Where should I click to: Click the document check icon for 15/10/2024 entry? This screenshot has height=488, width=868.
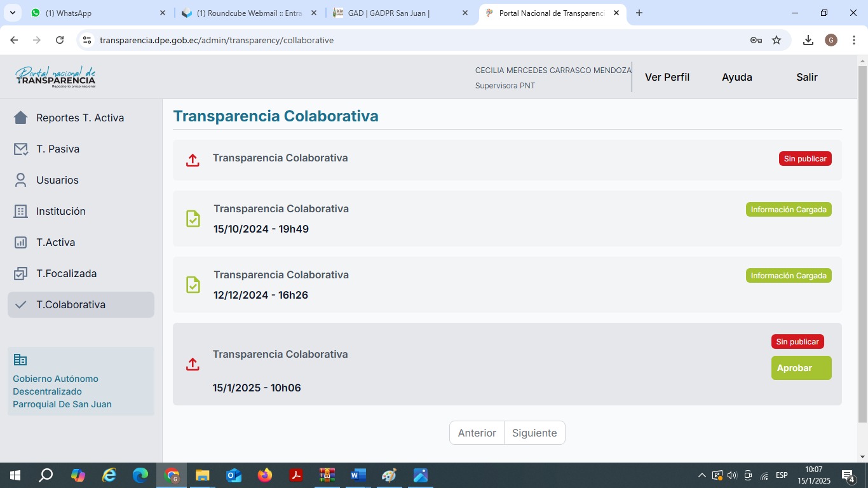[193, 219]
